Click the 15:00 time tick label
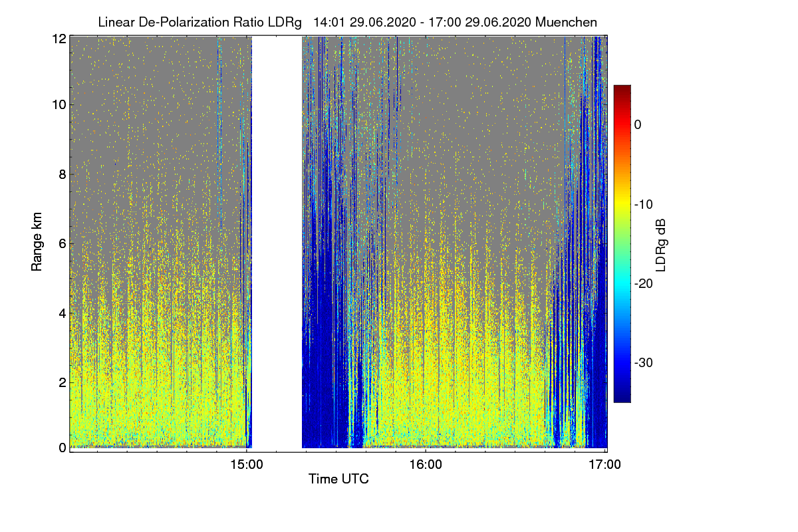Image resolution: width=798 pixels, height=532 pixels. pos(246,465)
